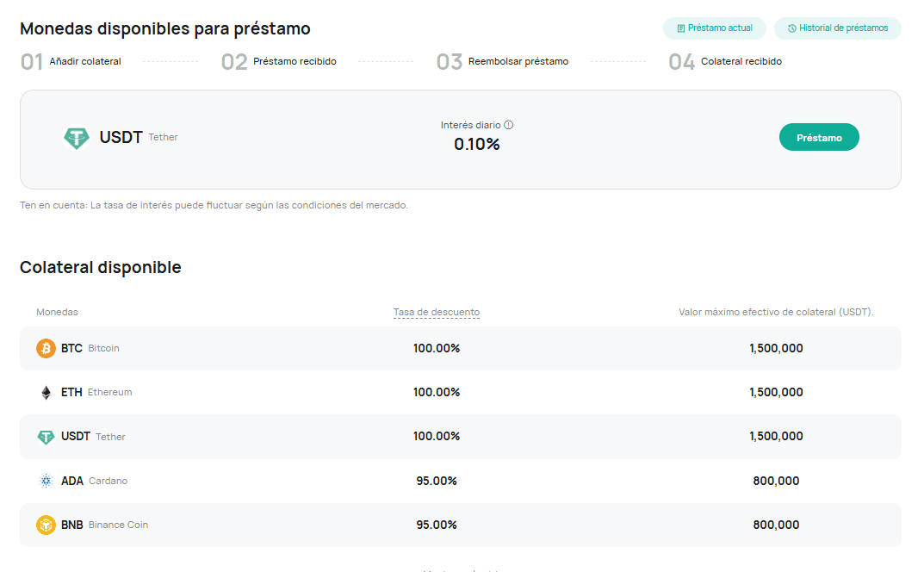
Task: Open Préstamo actual
Action: pyautogui.click(x=714, y=28)
